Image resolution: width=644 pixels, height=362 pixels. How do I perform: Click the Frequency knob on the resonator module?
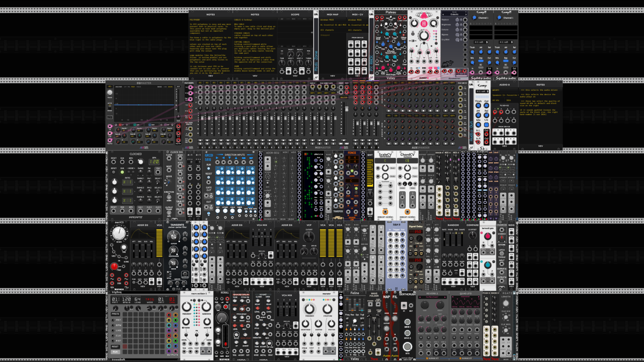click(309, 309)
